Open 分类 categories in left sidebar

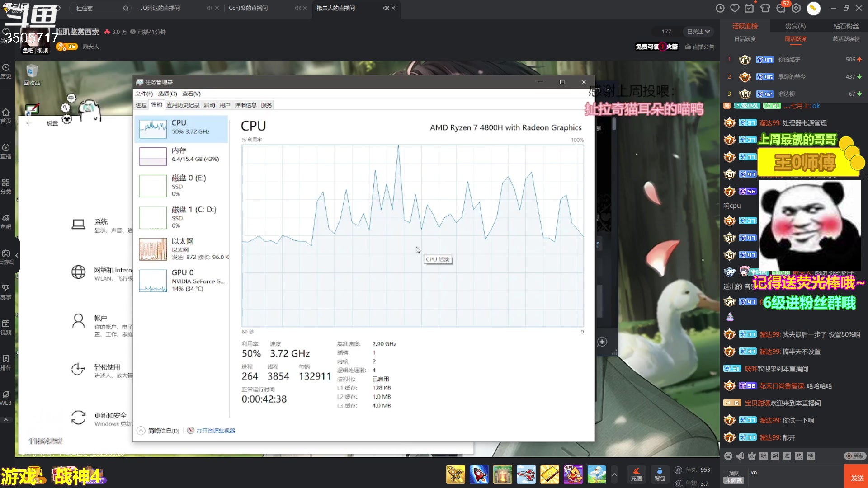[6, 186]
